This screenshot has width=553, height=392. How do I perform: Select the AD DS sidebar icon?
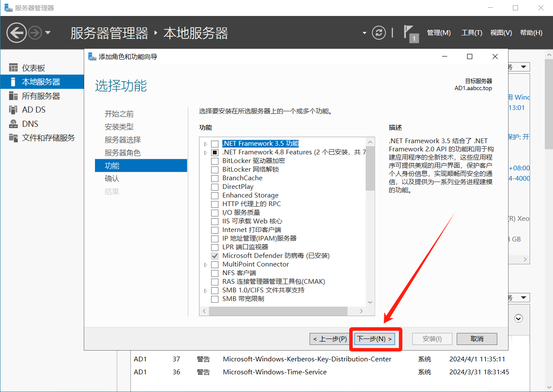pyautogui.click(x=14, y=110)
